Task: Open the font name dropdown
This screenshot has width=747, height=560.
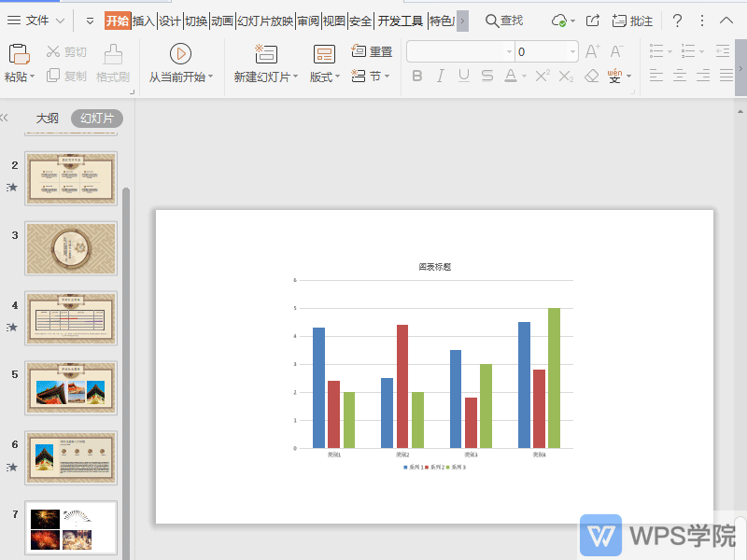Action: click(509, 52)
